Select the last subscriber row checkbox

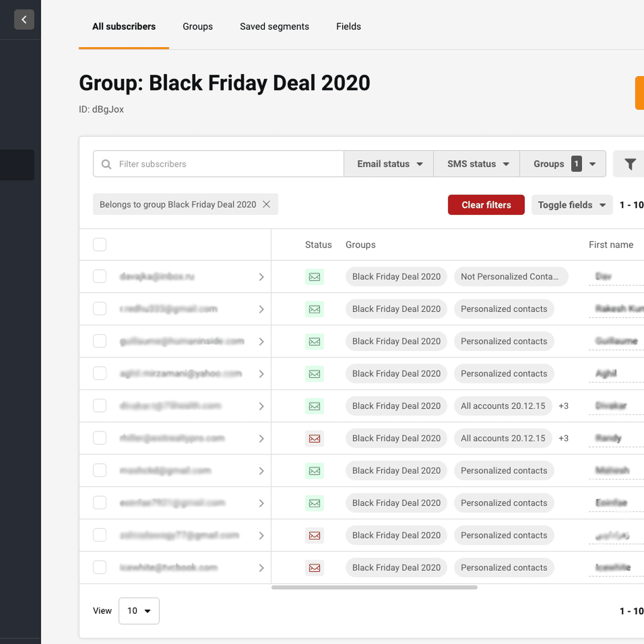pos(100,567)
